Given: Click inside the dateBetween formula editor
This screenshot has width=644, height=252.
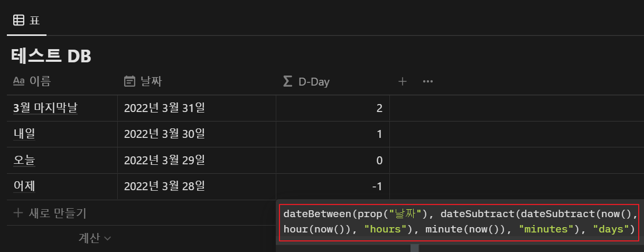Looking at the screenshot, I should [x=459, y=222].
